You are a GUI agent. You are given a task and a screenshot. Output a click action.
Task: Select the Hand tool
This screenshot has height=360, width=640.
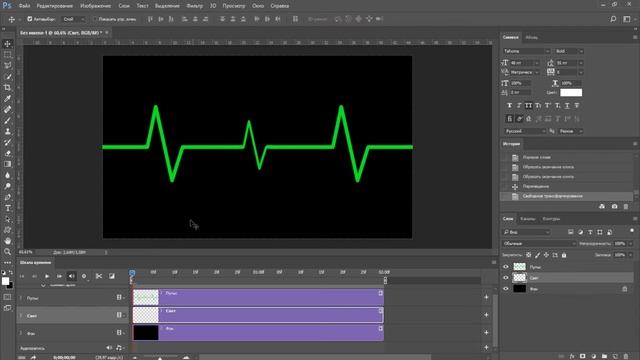pos(7,241)
